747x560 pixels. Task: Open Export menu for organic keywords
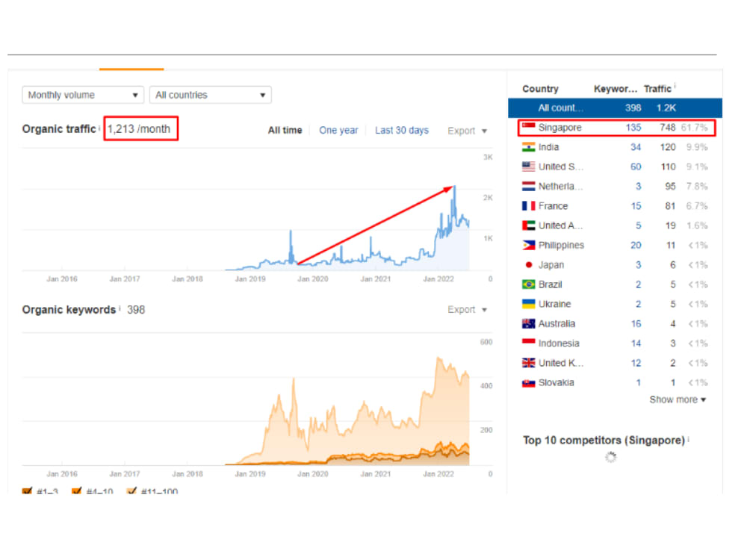pos(467,310)
